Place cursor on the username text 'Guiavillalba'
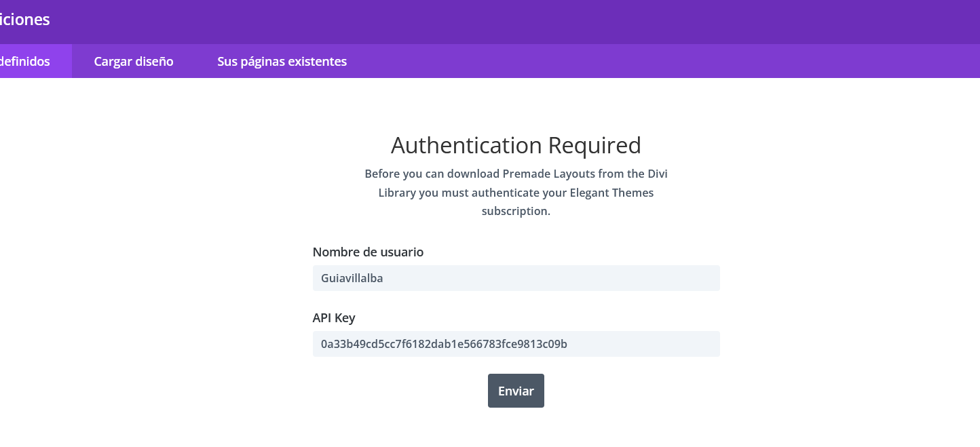The image size is (980, 447). click(x=352, y=278)
